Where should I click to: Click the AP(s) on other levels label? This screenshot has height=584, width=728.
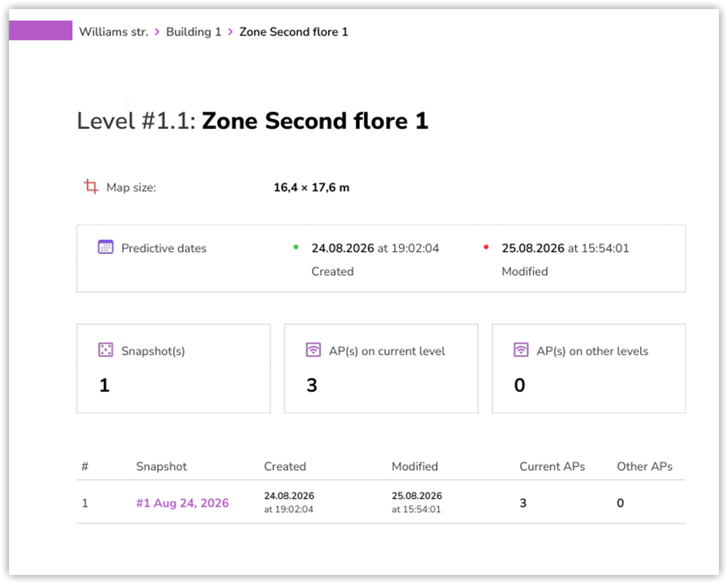[592, 351]
